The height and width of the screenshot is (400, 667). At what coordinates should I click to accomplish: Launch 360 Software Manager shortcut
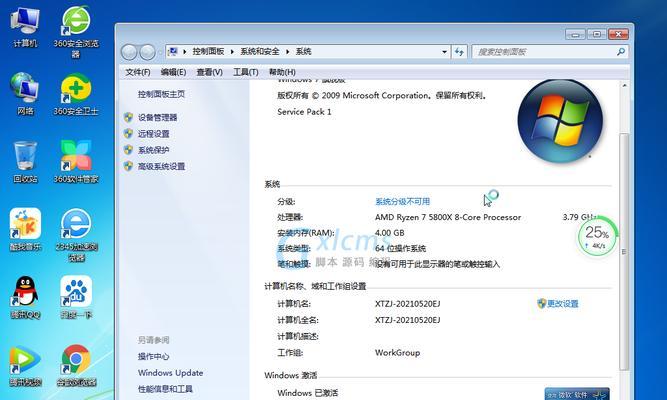pos(76,162)
